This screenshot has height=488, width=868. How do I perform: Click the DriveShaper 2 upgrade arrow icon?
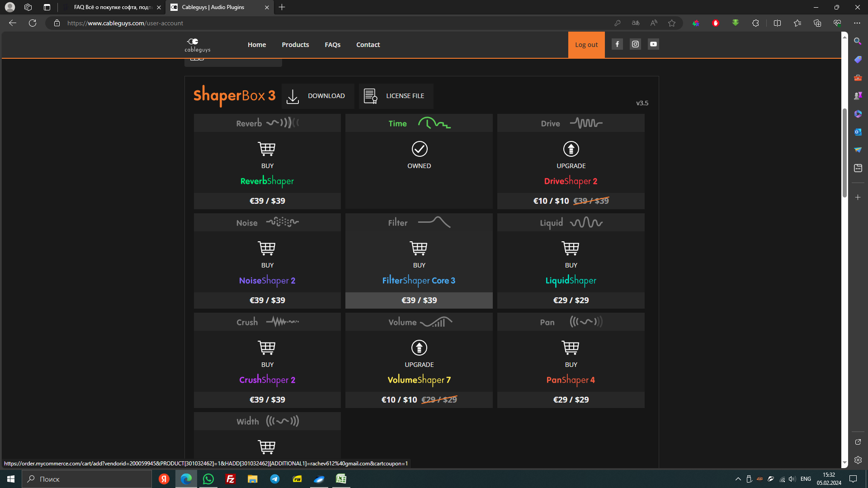pos(571,149)
